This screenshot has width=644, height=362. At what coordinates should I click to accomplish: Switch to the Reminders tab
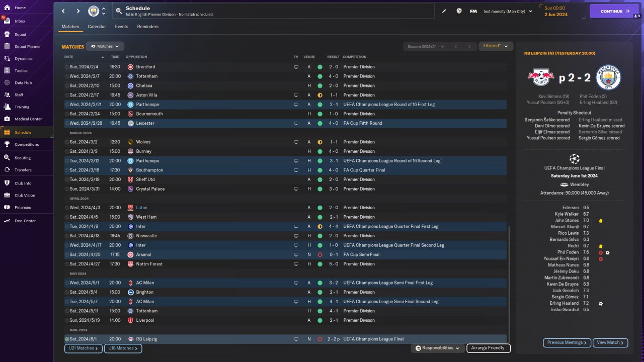(x=148, y=27)
